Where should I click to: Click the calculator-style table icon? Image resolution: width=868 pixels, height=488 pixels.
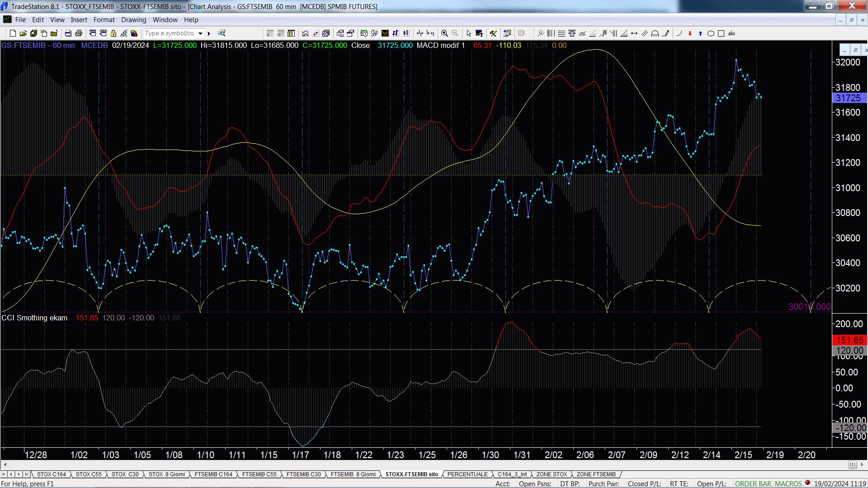572,33
